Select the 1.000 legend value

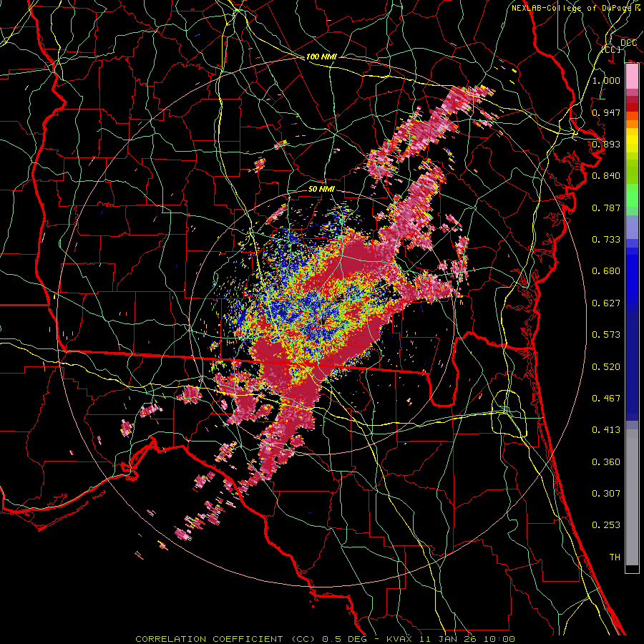click(606, 80)
